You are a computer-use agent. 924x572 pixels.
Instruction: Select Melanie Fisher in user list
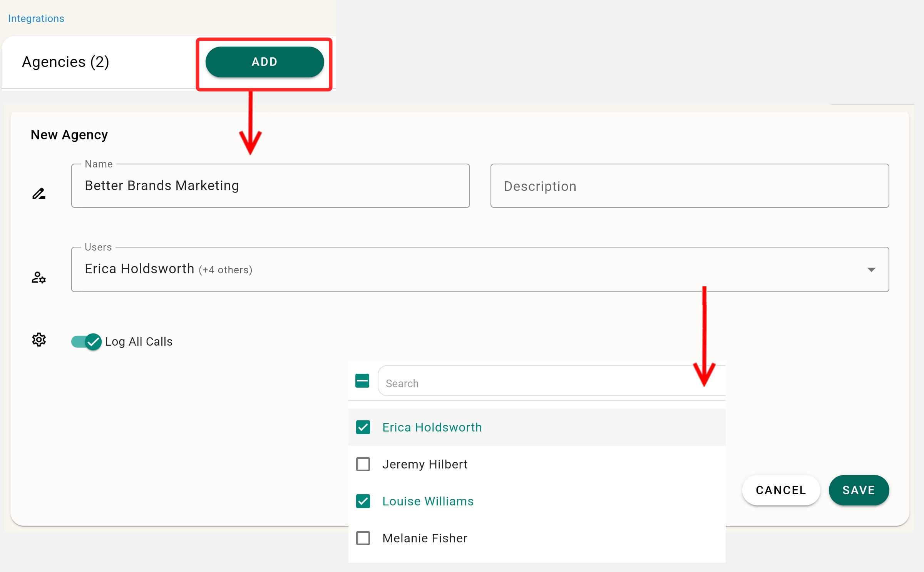click(x=425, y=538)
